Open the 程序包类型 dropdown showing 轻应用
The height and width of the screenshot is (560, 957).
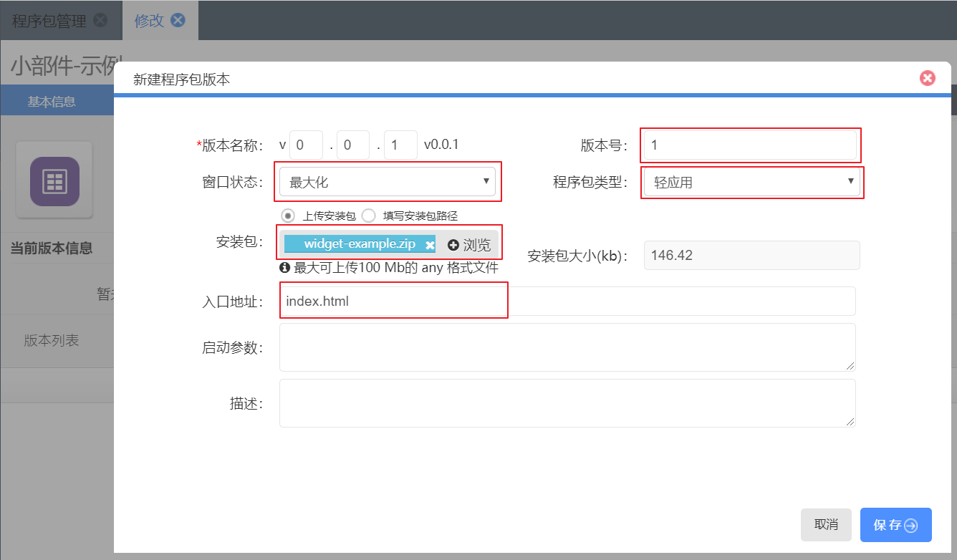tap(751, 182)
